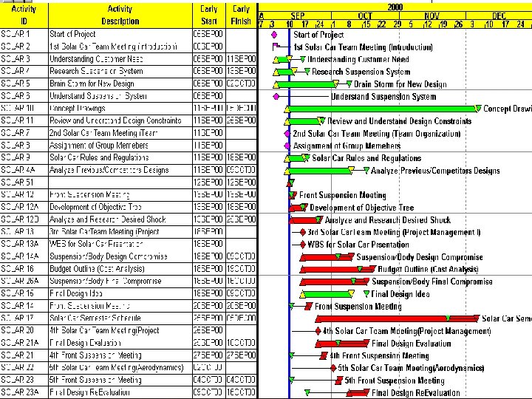Select the SOLAR 12A activity ID cell
Screen dimensions: 532x399
pyautogui.click(x=24, y=207)
